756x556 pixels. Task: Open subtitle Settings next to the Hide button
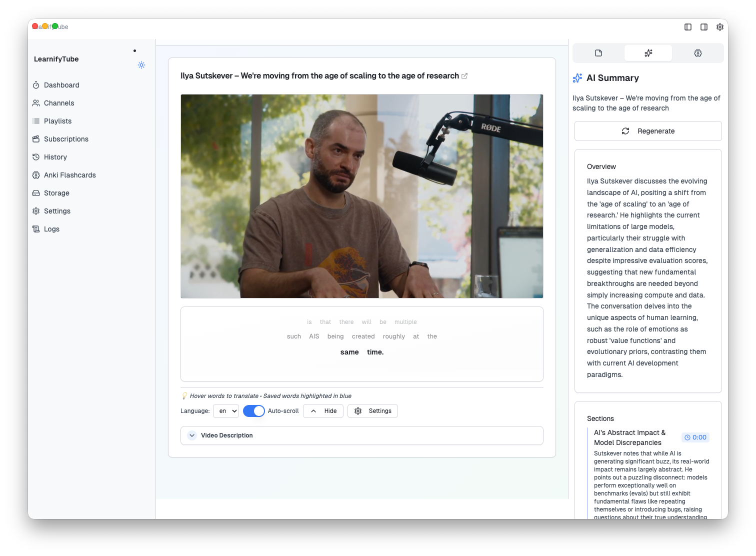point(372,410)
